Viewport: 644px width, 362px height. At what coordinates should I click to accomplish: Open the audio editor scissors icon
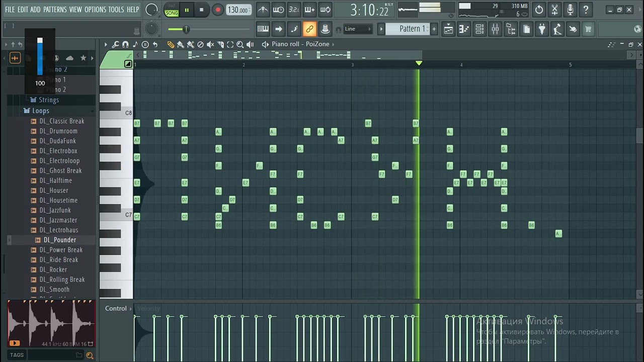pos(554,10)
